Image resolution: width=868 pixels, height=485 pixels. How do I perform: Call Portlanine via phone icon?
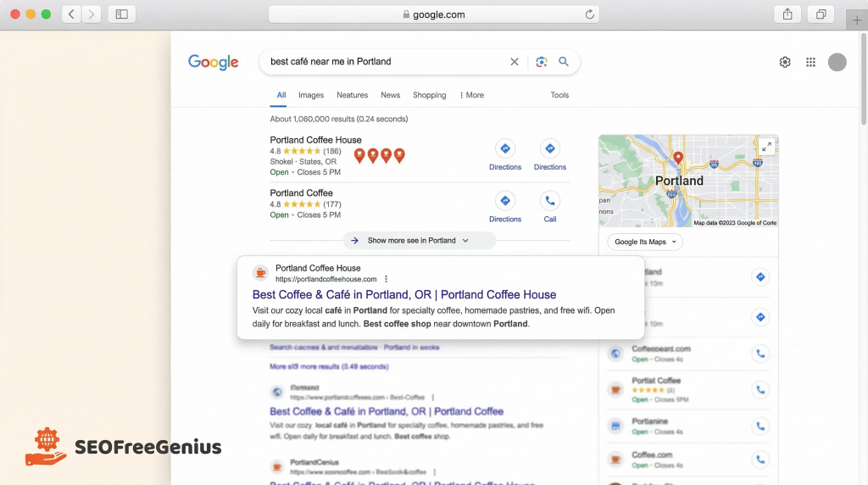point(760,426)
